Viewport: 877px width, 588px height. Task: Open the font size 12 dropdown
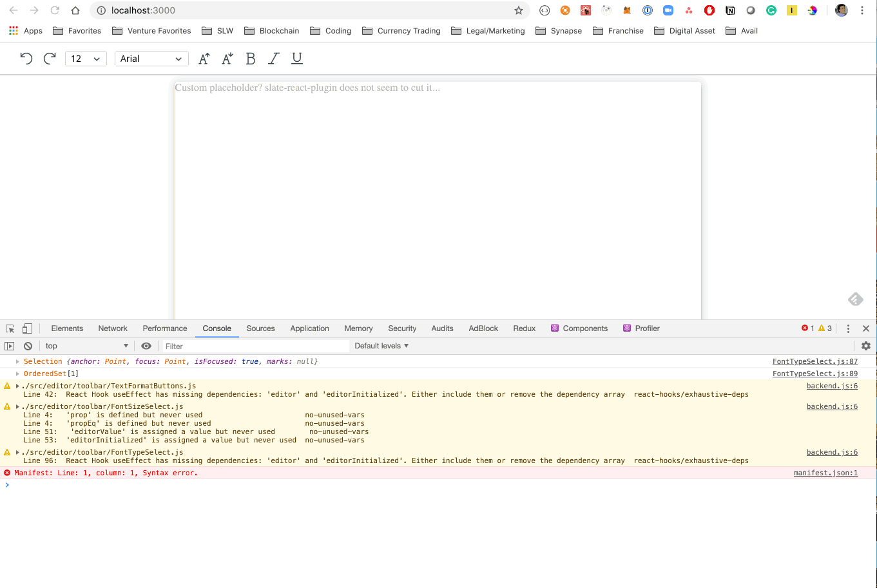click(x=86, y=59)
